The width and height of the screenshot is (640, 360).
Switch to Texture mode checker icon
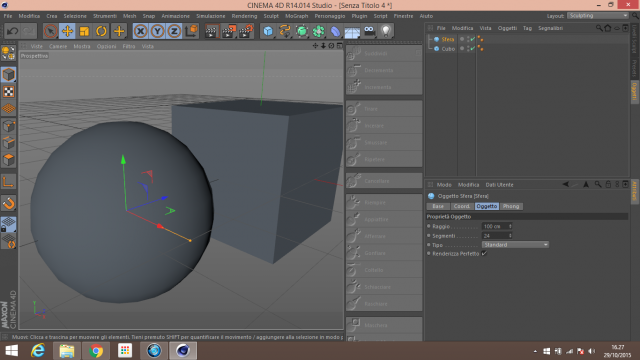coord(9,92)
